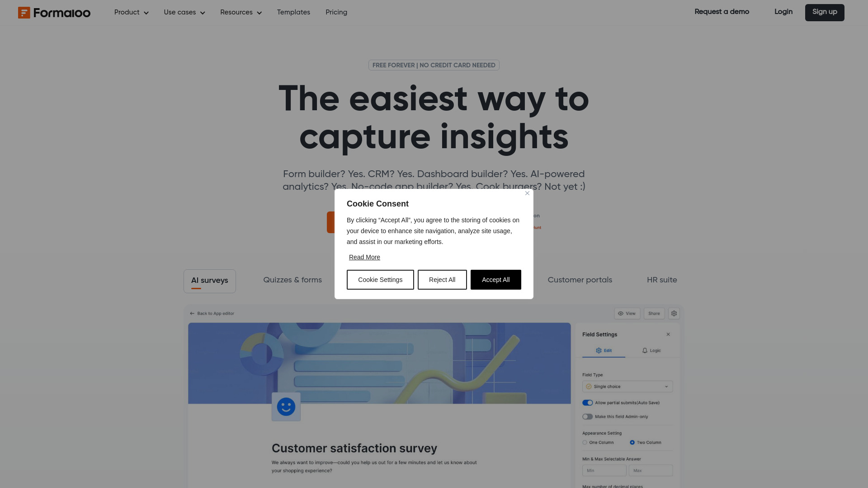Switch to Customer portals tab

click(580, 280)
